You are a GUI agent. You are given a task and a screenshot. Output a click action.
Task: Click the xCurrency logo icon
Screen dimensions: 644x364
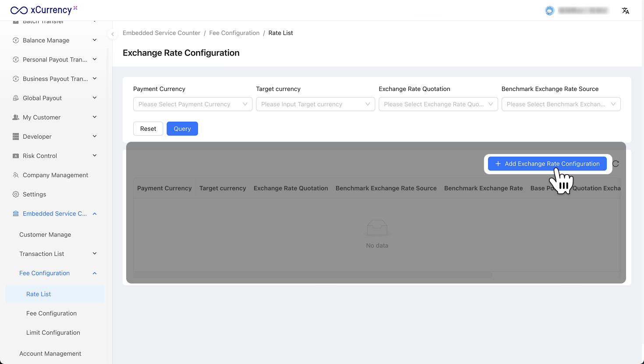pos(19,10)
